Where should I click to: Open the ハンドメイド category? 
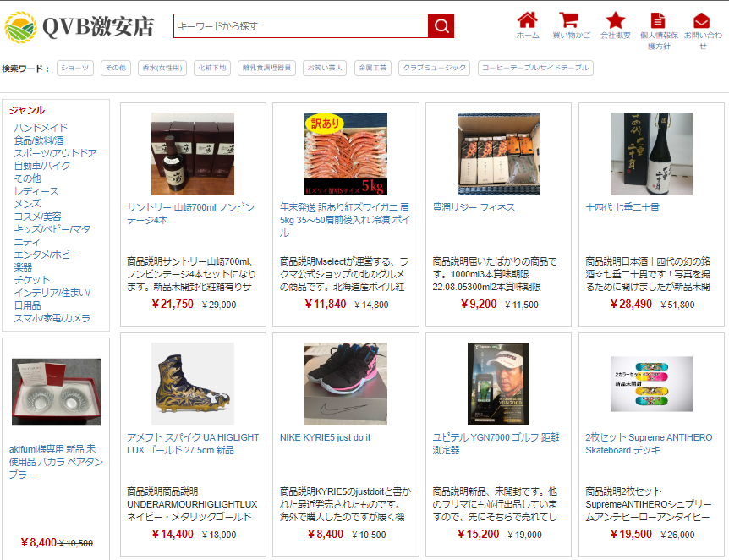tap(41, 128)
